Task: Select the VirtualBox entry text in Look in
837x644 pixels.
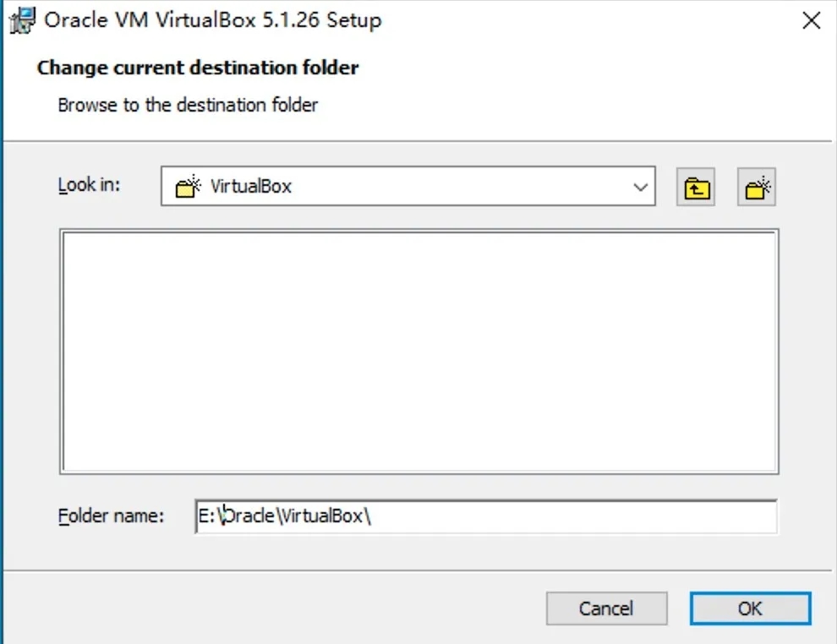Action: [250, 187]
